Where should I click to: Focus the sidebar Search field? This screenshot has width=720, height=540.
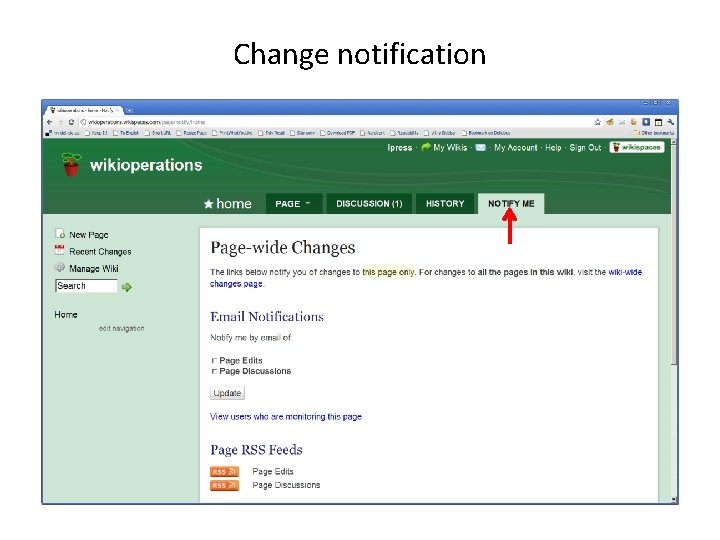[x=86, y=286]
